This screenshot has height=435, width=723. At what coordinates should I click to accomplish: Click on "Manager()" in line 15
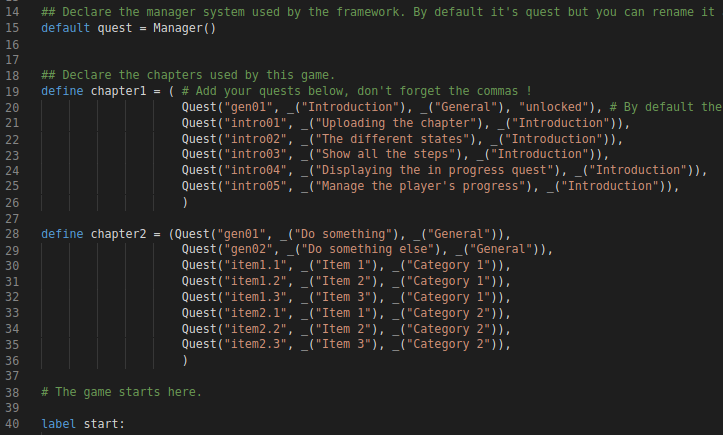184,28
